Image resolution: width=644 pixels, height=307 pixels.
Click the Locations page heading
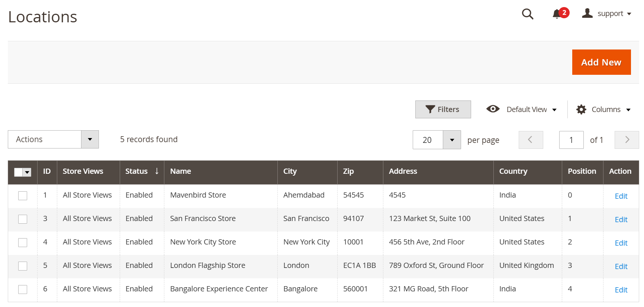click(43, 17)
